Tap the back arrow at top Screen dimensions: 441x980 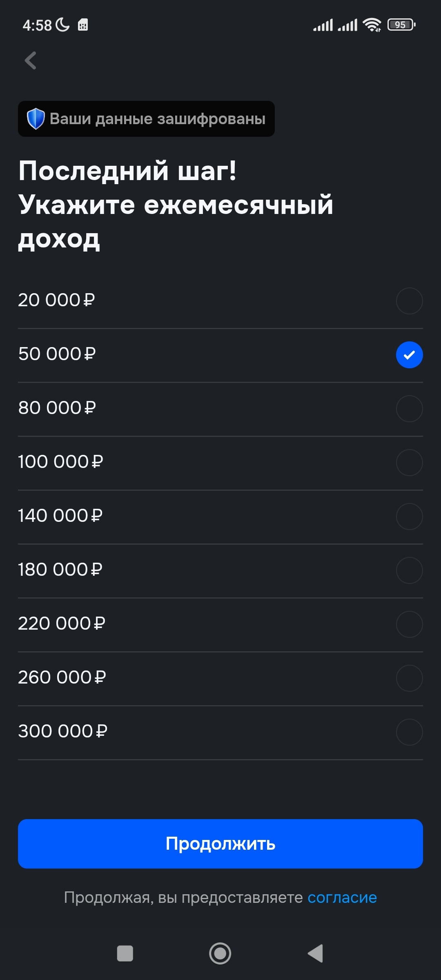point(31,61)
